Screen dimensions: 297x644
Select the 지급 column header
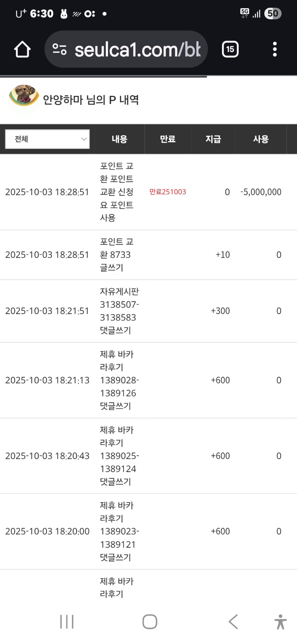(213, 139)
